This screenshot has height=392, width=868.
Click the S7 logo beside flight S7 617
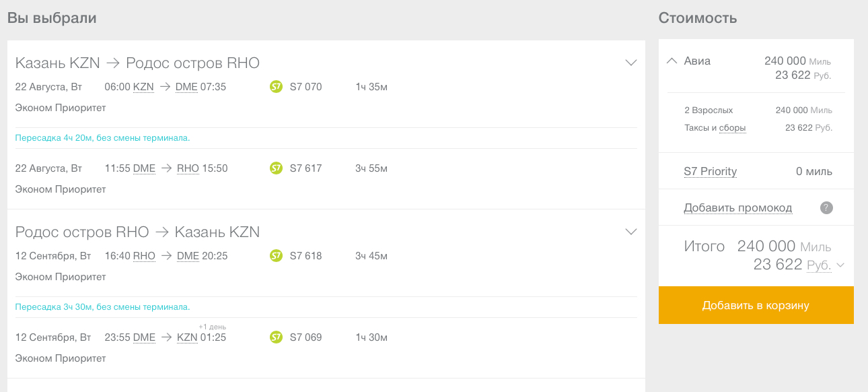[x=276, y=168]
